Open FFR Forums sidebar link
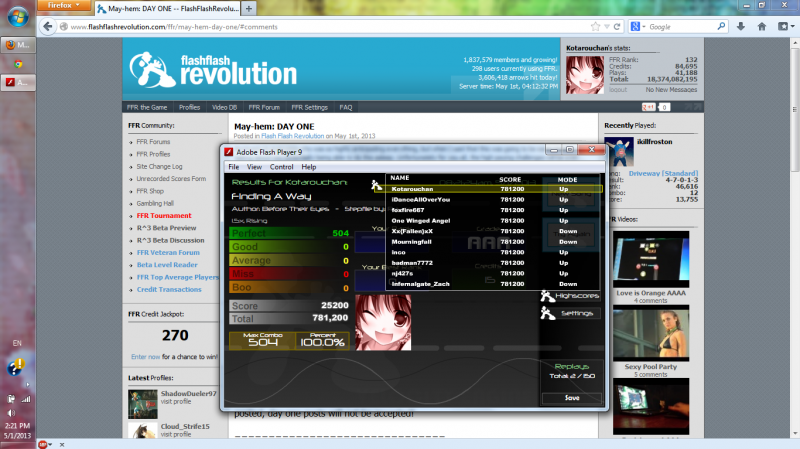The width and height of the screenshot is (800, 449). (153, 142)
